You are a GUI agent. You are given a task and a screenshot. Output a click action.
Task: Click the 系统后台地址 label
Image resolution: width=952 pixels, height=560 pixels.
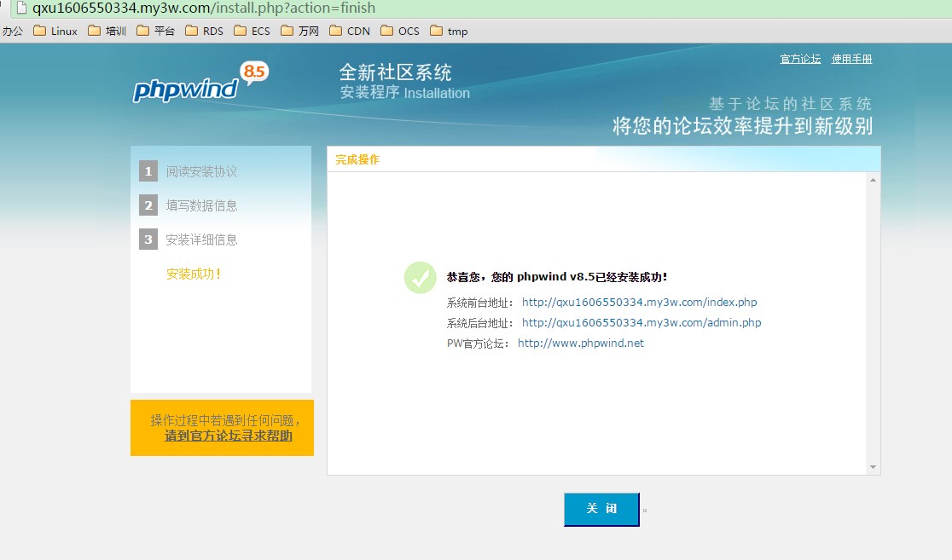pyautogui.click(x=479, y=323)
